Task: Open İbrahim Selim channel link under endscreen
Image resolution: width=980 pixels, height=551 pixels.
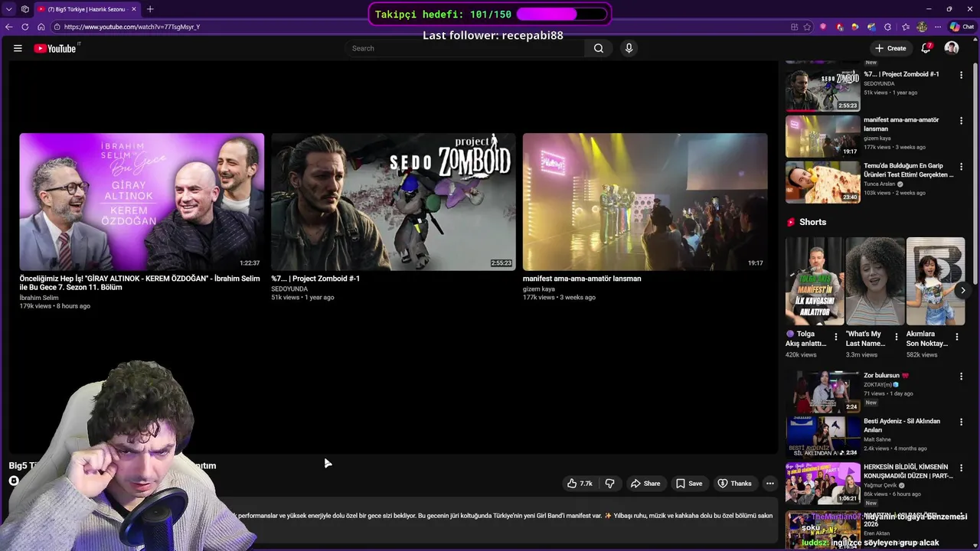Action: [39, 298]
